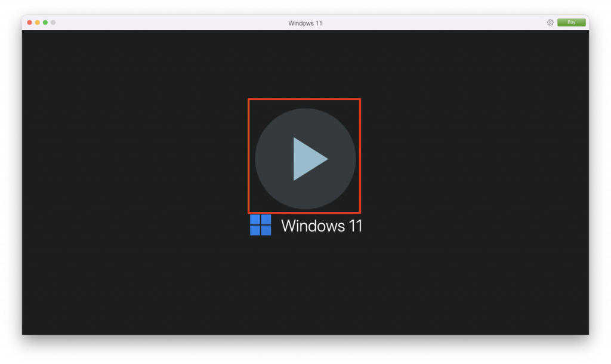Open the settings gear in title bar
The width and height of the screenshot is (611, 364).
click(x=550, y=23)
